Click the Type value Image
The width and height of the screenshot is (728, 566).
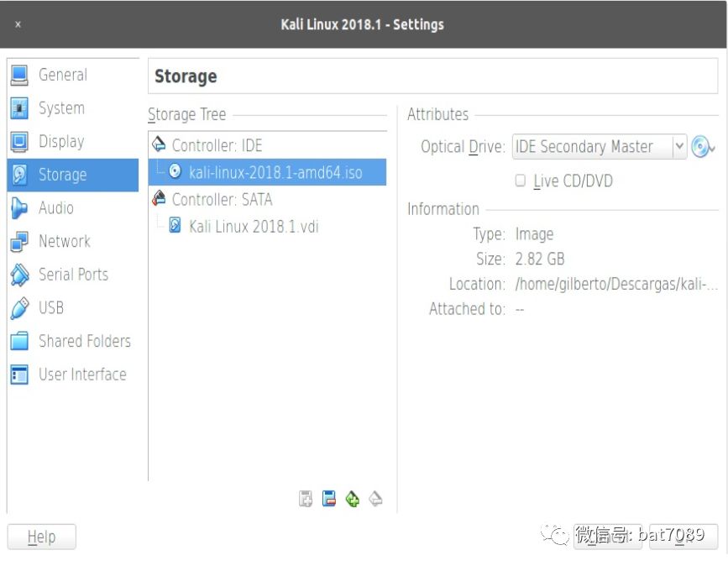pos(534,234)
